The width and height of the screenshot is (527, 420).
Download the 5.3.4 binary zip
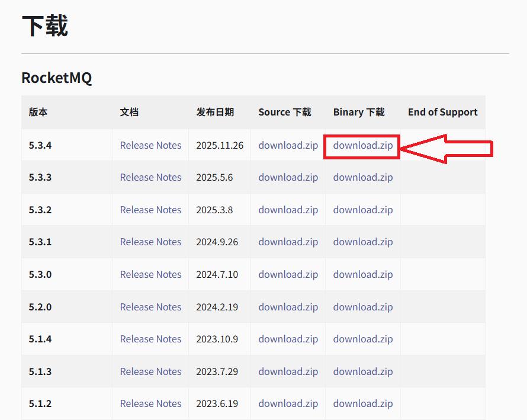pos(362,146)
